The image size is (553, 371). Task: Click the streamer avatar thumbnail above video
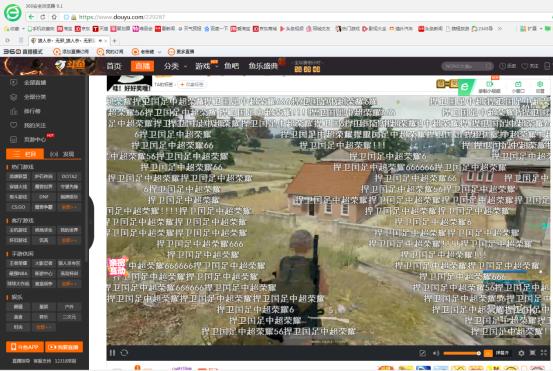129,84
